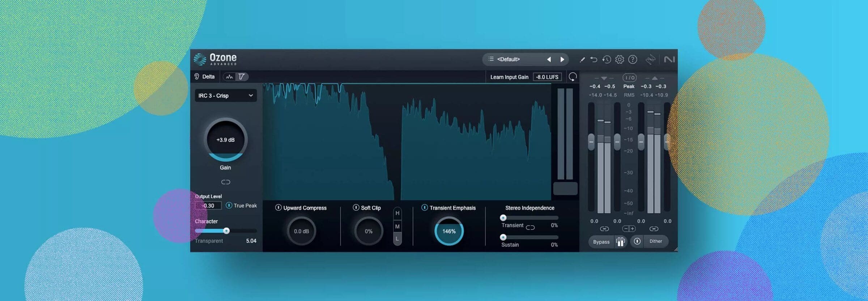
Task: Click the left input gain fader handle
Action: tap(591, 142)
